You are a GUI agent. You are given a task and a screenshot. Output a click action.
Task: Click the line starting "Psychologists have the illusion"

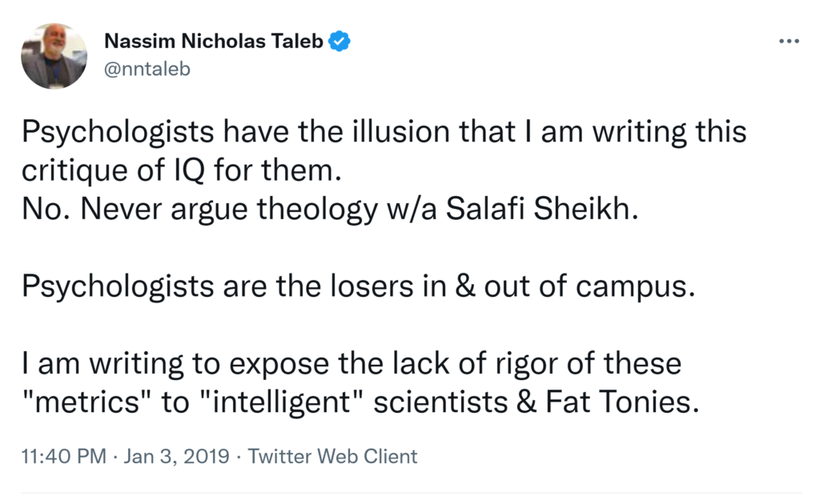point(384,132)
